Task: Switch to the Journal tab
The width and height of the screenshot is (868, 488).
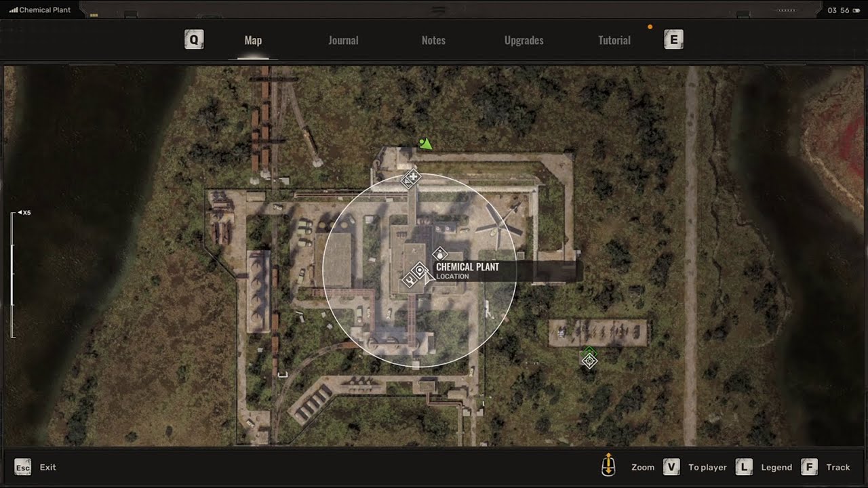Action: pos(343,41)
